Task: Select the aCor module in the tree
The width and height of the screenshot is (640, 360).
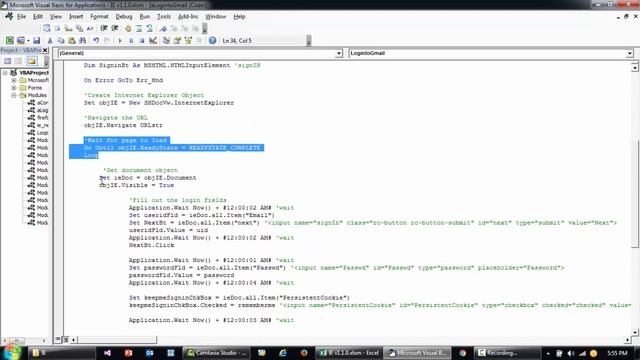Action: pos(38,103)
